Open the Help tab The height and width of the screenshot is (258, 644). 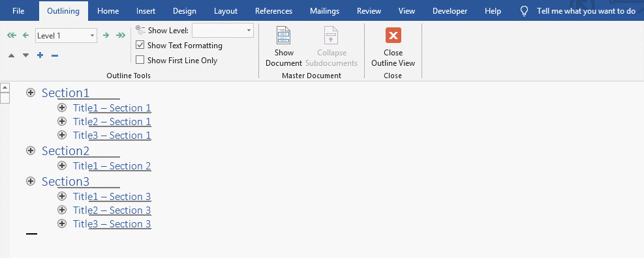[x=493, y=11]
